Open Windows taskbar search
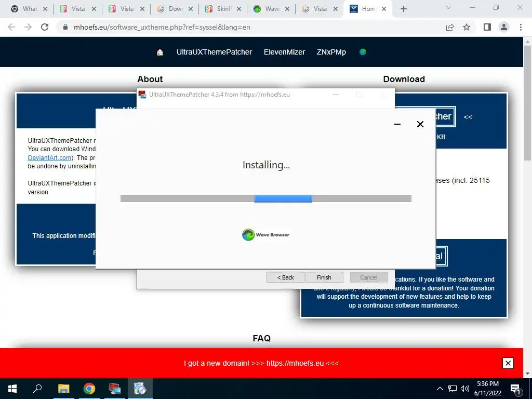 click(x=37, y=389)
